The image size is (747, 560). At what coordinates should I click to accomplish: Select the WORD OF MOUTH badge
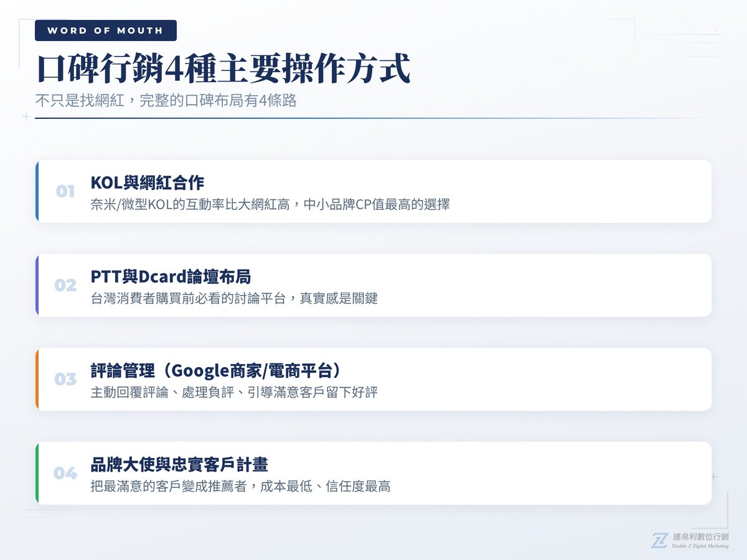click(x=105, y=30)
